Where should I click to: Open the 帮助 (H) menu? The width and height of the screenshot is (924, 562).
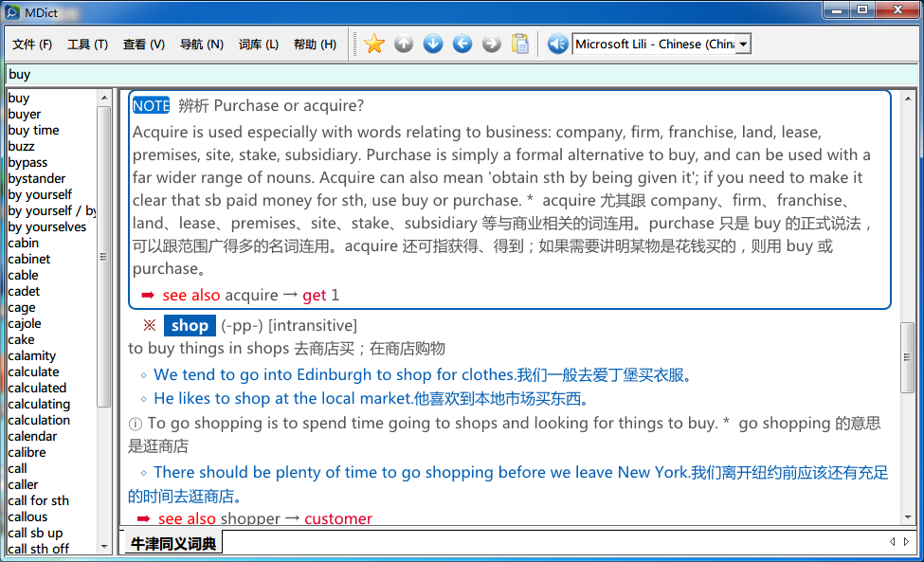(316, 45)
